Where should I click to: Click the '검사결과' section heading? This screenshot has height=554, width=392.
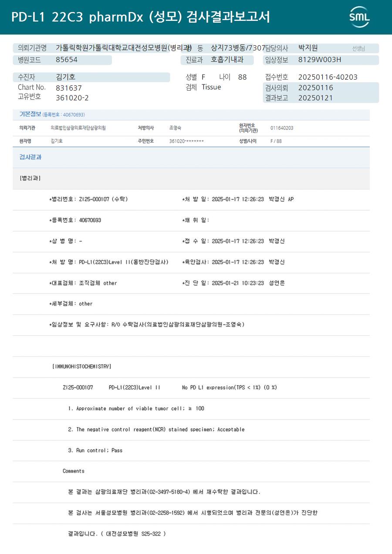(30, 157)
